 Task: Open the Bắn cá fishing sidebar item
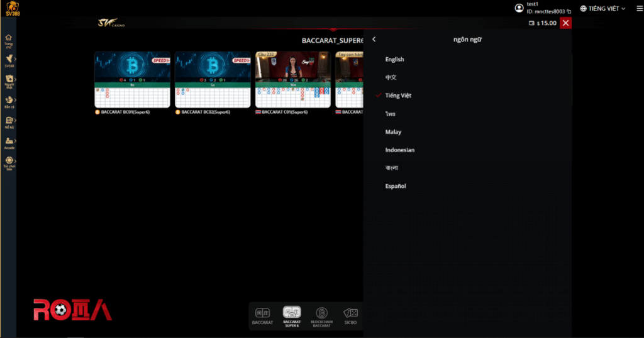click(x=9, y=102)
